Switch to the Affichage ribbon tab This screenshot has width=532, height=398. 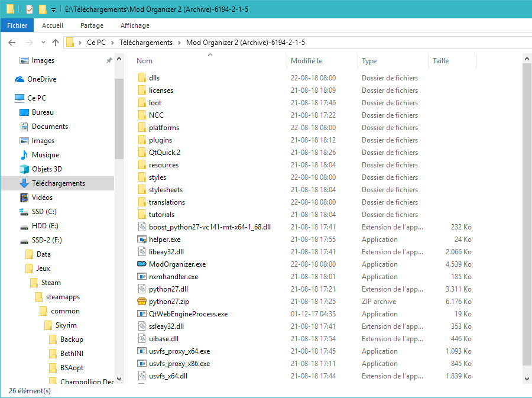(135, 25)
